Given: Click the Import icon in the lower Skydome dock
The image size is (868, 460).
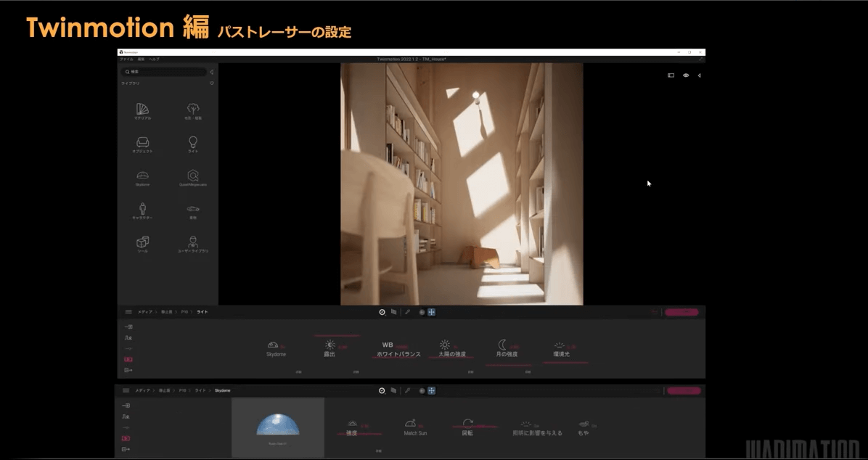Looking at the screenshot, I should [126, 406].
